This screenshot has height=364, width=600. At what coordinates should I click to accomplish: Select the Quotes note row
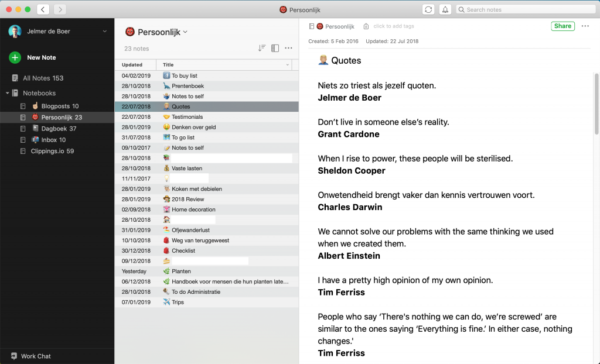pyautogui.click(x=207, y=107)
